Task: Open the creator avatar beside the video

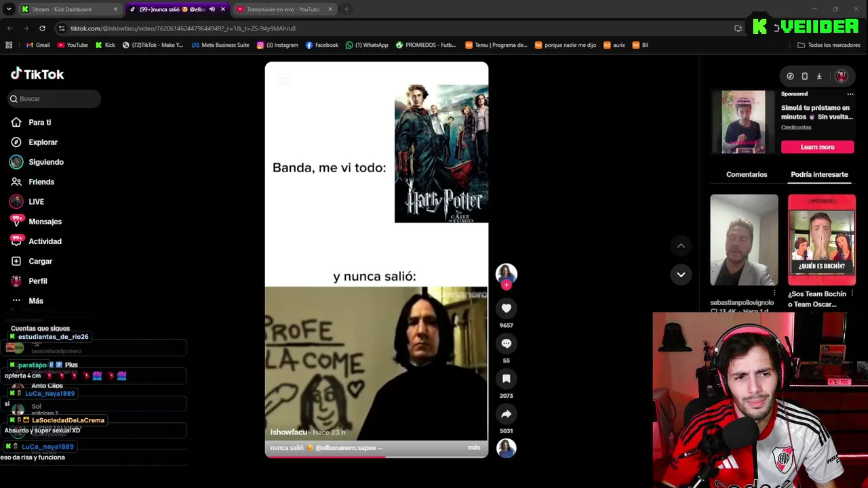Action: pos(506,273)
